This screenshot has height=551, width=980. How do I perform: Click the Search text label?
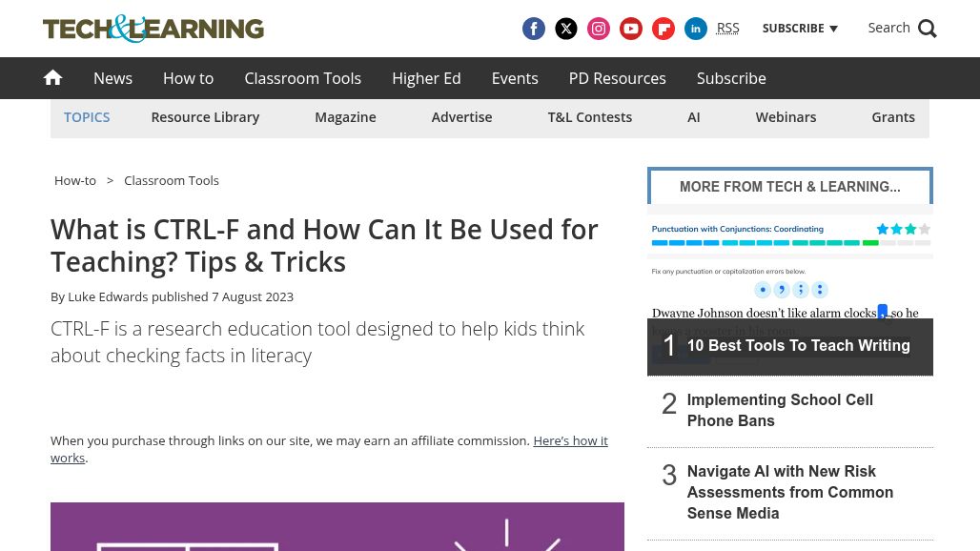(888, 28)
